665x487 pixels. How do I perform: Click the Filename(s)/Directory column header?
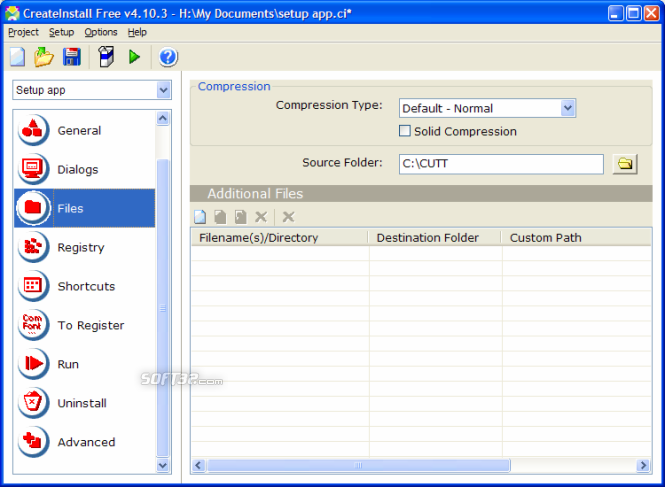tap(279, 238)
